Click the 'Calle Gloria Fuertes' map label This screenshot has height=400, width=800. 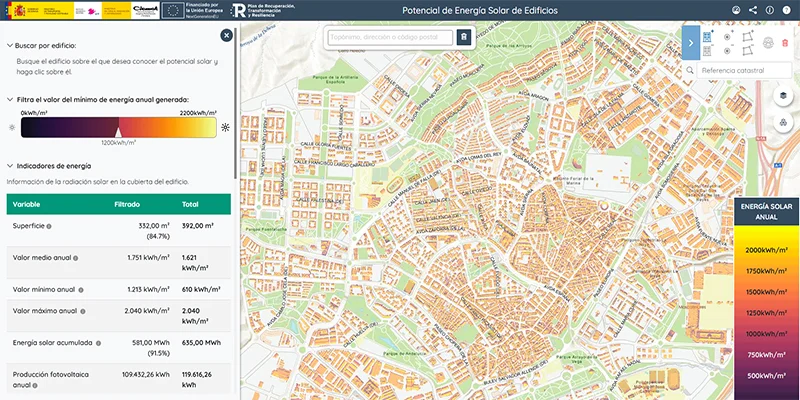[x=327, y=147]
